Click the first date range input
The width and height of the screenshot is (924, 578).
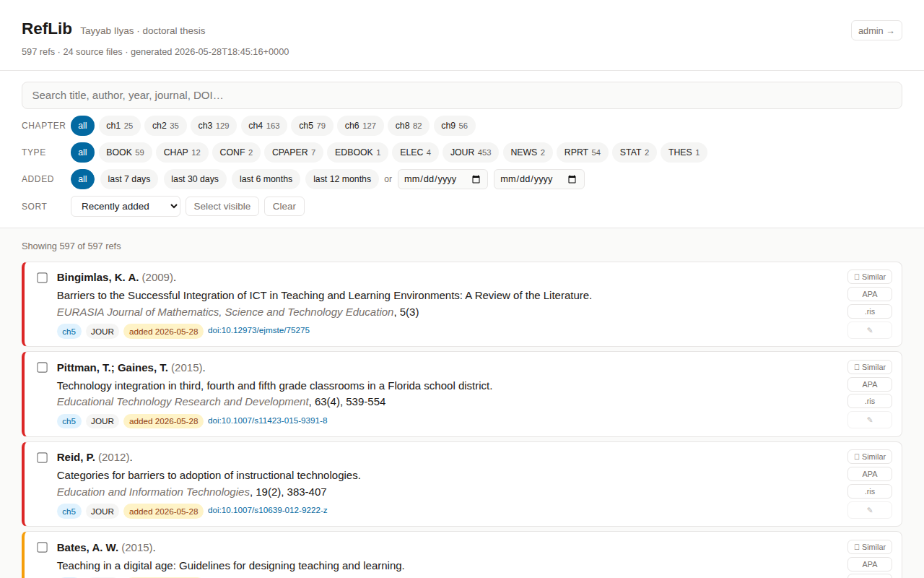[443, 179]
